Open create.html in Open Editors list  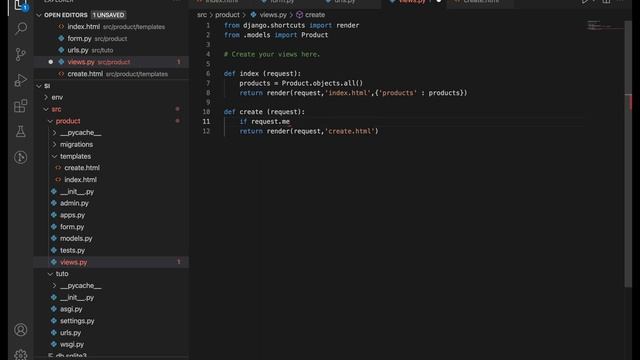pyautogui.click(x=111, y=74)
